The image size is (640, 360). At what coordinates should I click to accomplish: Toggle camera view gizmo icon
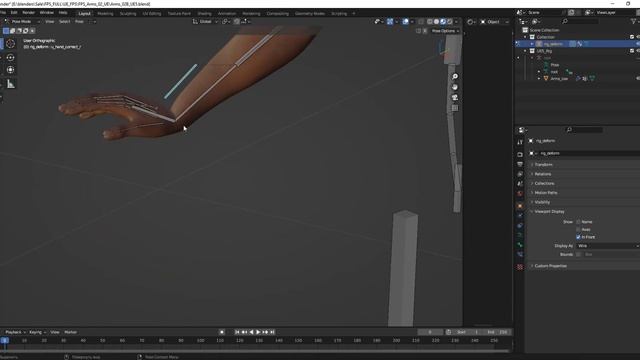(455, 97)
